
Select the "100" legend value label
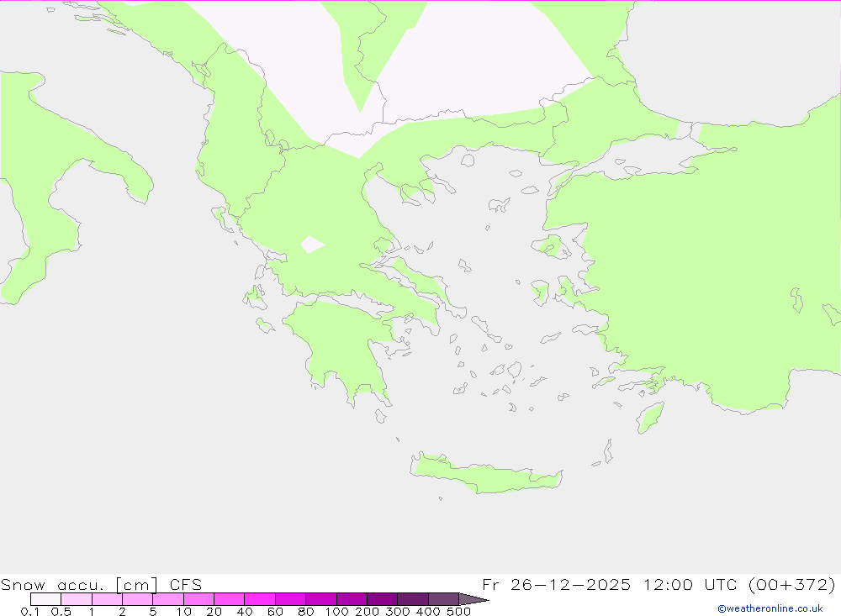pyautogui.click(x=337, y=611)
